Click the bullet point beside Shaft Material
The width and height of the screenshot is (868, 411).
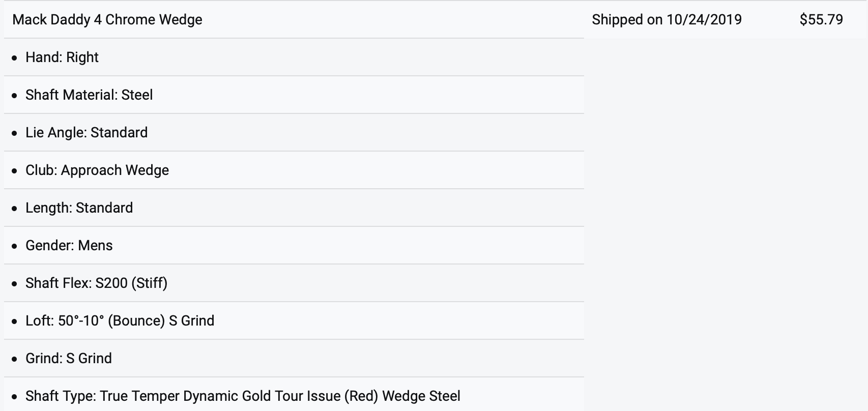click(15, 96)
